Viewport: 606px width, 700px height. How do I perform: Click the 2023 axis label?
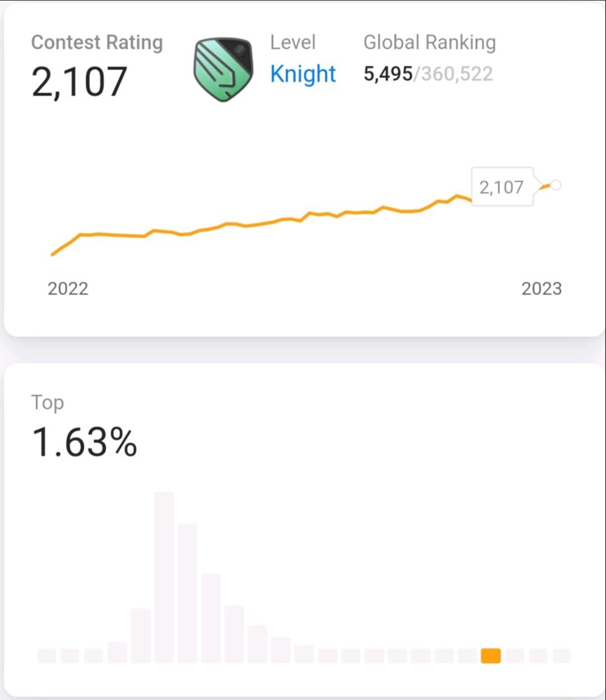pos(541,288)
